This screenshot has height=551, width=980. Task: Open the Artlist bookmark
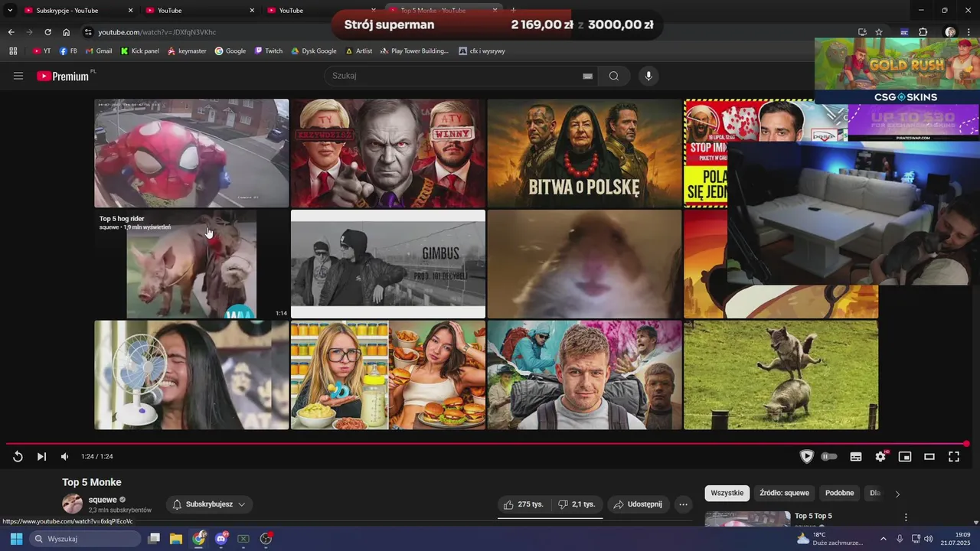(x=359, y=51)
